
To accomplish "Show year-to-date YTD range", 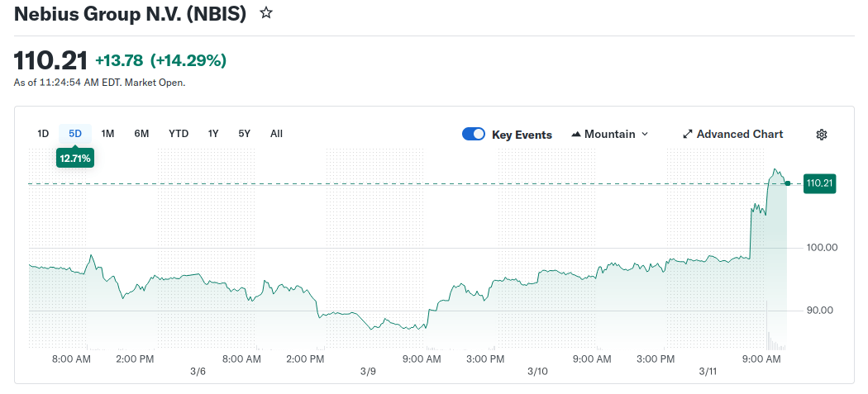I will [179, 134].
